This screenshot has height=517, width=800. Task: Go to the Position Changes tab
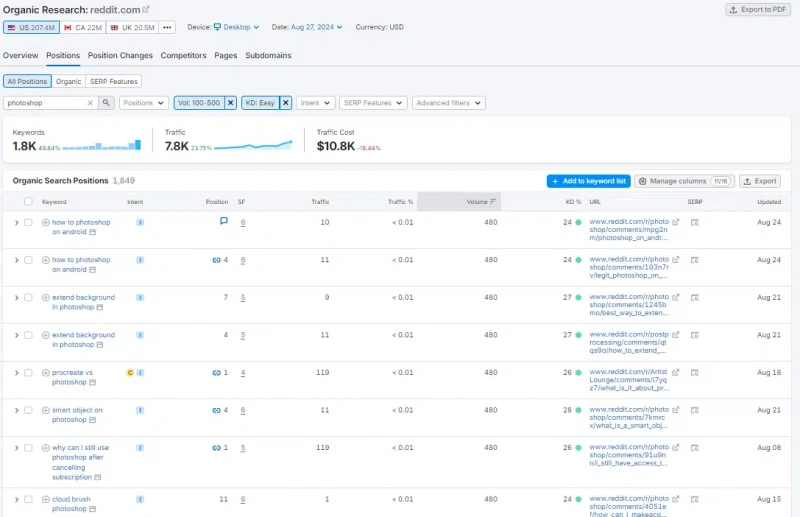[x=120, y=55]
